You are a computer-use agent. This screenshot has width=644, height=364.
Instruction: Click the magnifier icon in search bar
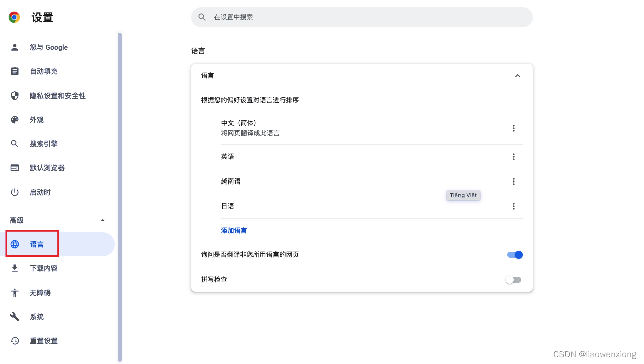point(202,17)
